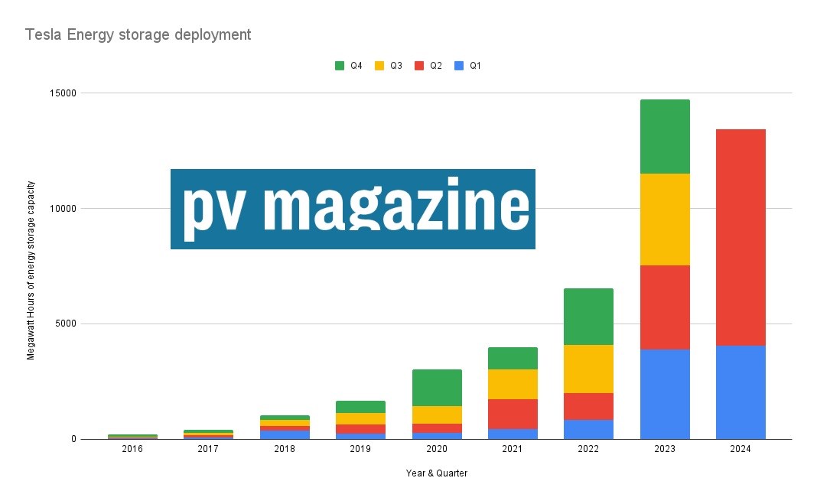Image resolution: width=817 pixels, height=504 pixels.
Task: Select the red Q2 segment of the 2024 bar
Action: pyautogui.click(x=741, y=237)
